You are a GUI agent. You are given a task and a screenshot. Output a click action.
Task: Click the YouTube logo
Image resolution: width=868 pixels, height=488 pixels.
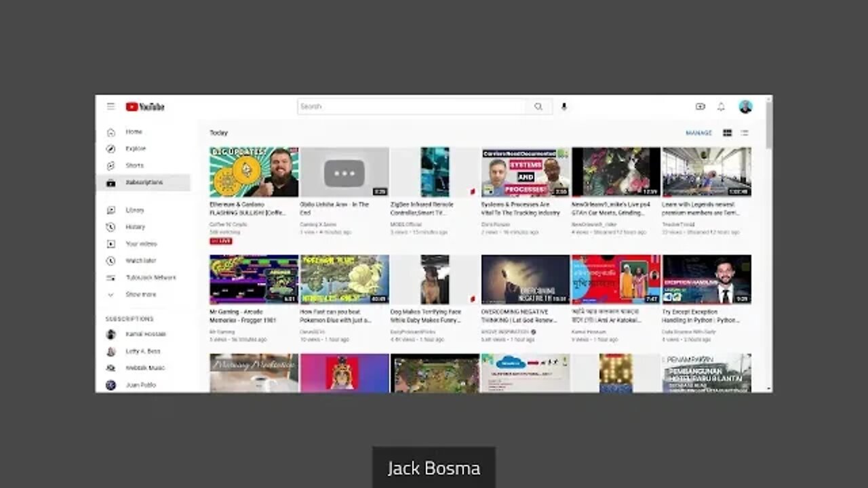tap(145, 106)
